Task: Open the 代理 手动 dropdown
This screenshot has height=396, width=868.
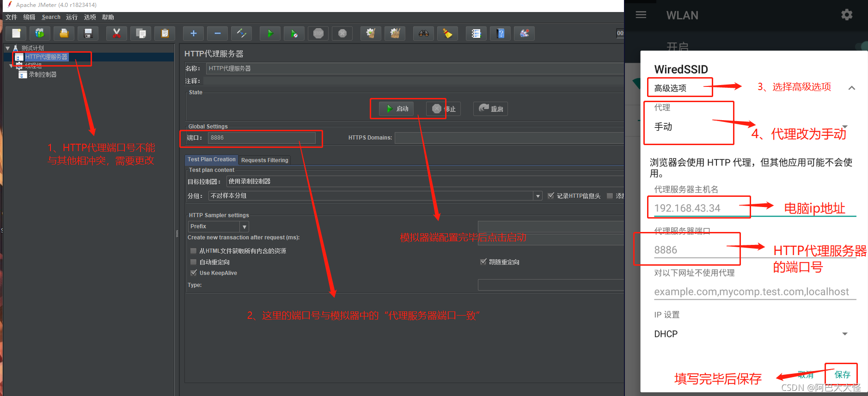Action: coord(751,127)
